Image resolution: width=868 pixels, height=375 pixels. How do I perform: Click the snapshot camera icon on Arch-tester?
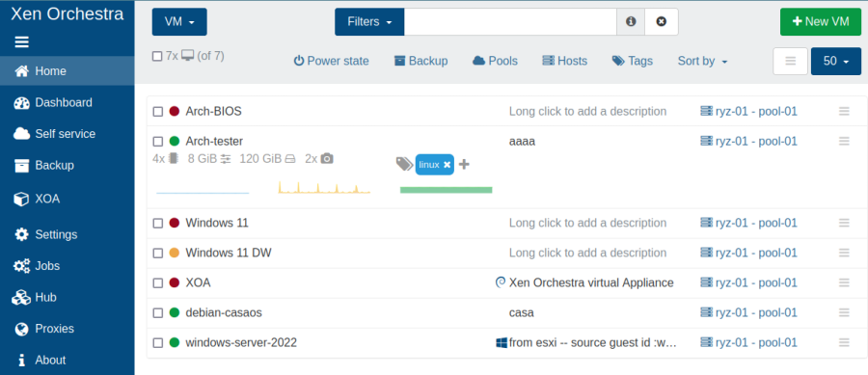click(x=327, y=159)
